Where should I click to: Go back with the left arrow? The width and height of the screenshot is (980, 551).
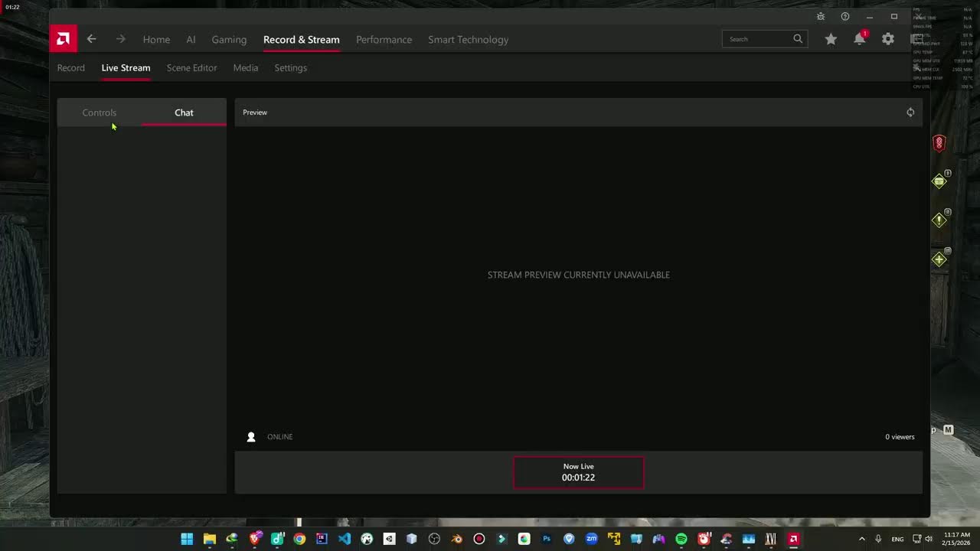pyautogui.click(x=91, y=39)
